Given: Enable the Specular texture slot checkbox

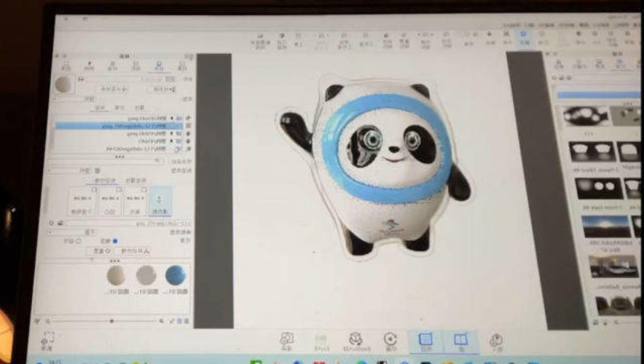Looking at the screenshot, I should pos(144,189).
